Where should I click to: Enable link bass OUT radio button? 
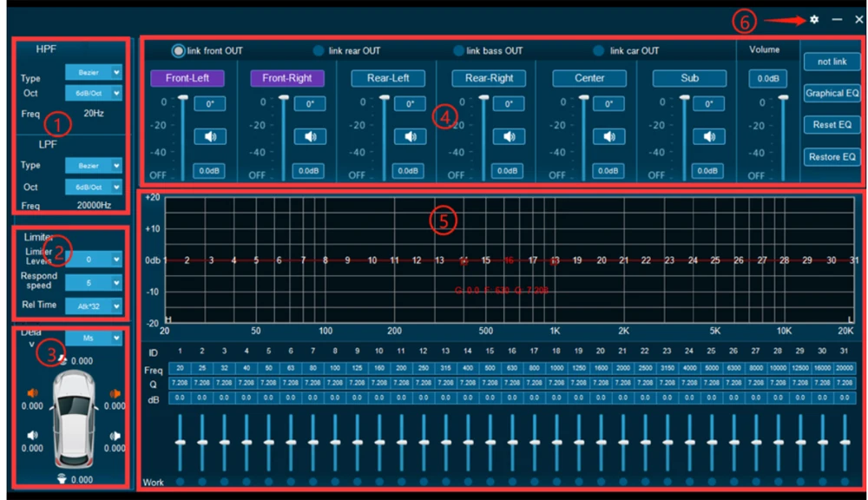point(458,51)
